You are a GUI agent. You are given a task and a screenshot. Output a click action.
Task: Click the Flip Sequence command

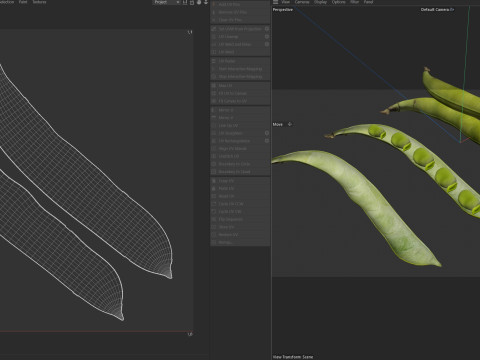coord(240,219)
